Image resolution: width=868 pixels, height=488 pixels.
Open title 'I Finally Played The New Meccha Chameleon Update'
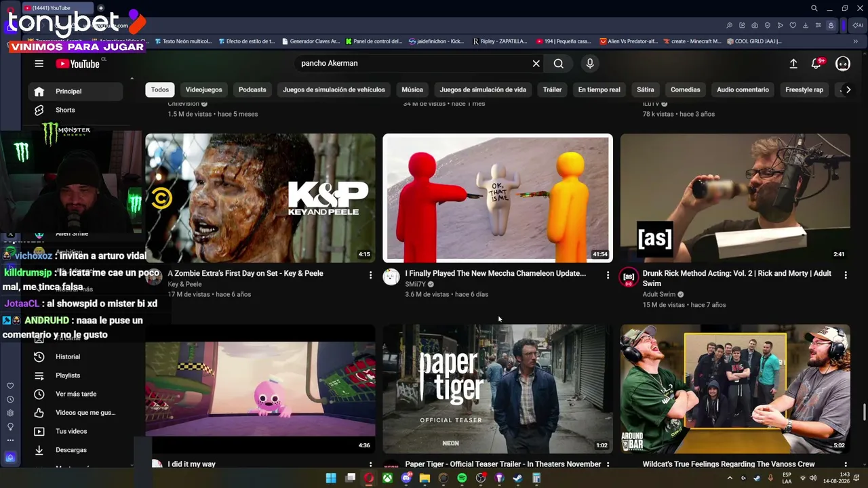tap(495, 274)
